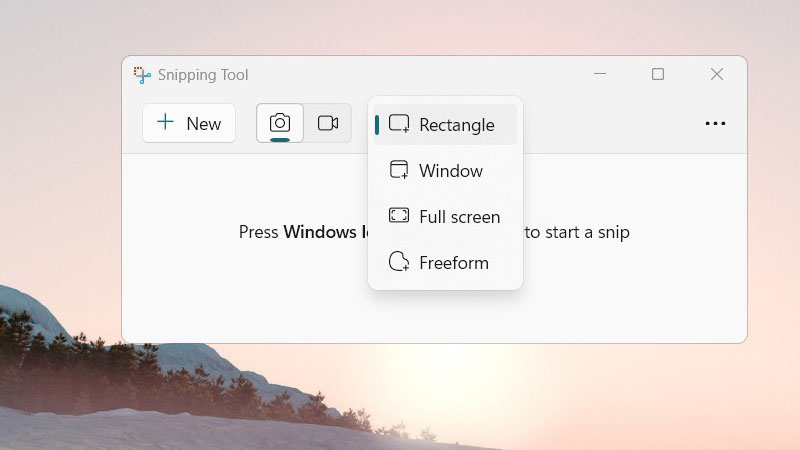Screen dimensions: 800x450
Task: Click the Window snip icon in the menu
Action: coord(399,170)
